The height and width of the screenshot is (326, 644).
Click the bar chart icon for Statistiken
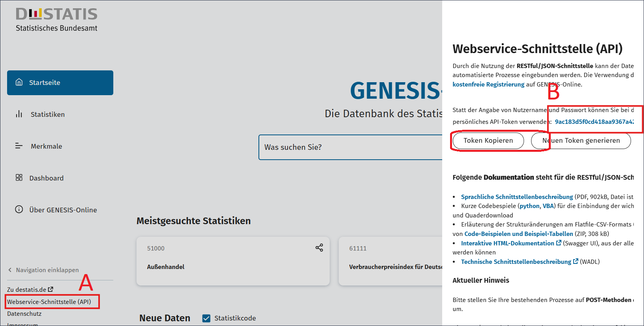pos(19,114)
